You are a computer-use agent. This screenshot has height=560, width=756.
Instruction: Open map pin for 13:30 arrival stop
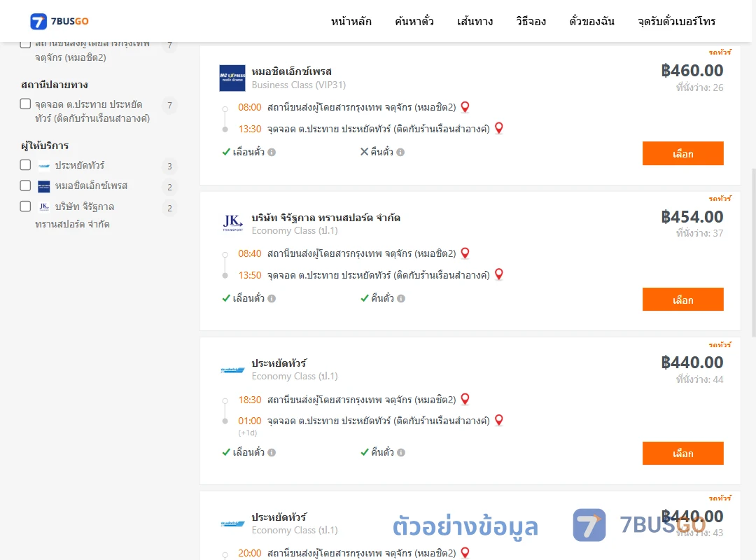(499, 128)
